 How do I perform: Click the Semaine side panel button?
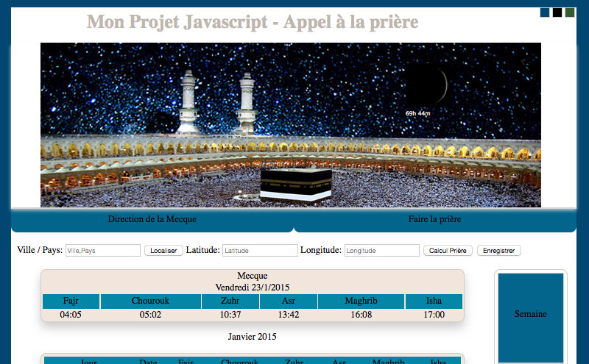tap(530, 318)
